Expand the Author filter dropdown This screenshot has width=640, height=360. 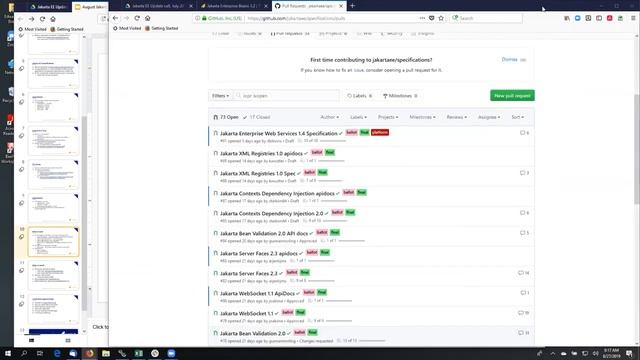[329, 117]
